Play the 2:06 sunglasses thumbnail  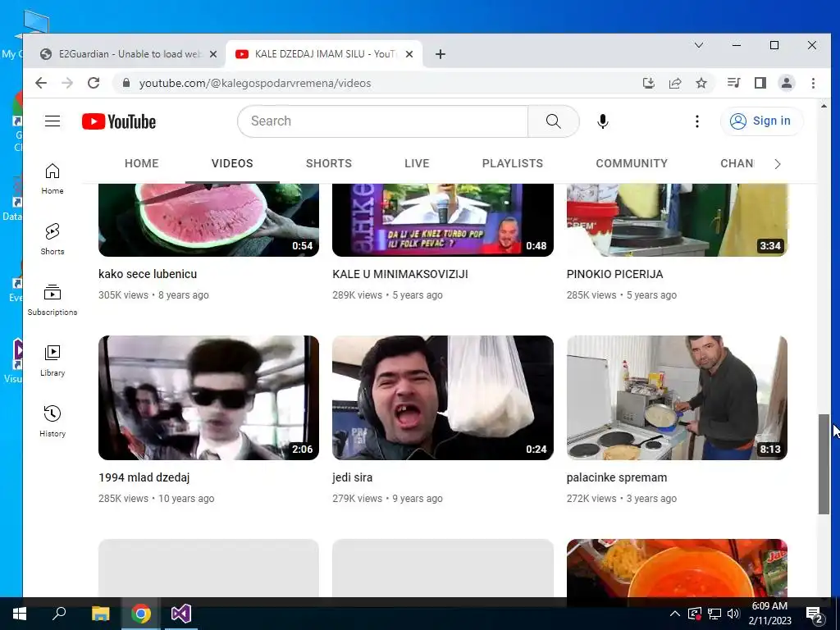point(208,398)
